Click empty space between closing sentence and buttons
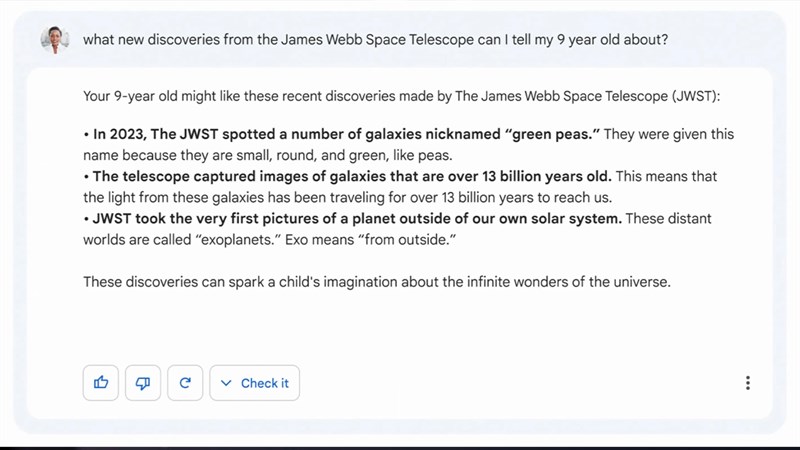Screen dimensions: 800x450 point(400,330)
